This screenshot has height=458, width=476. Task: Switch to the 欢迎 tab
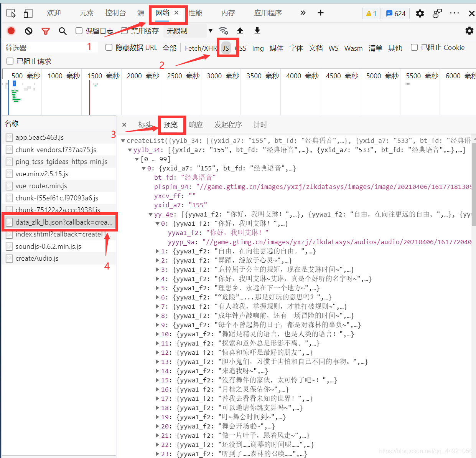point(54,13)
